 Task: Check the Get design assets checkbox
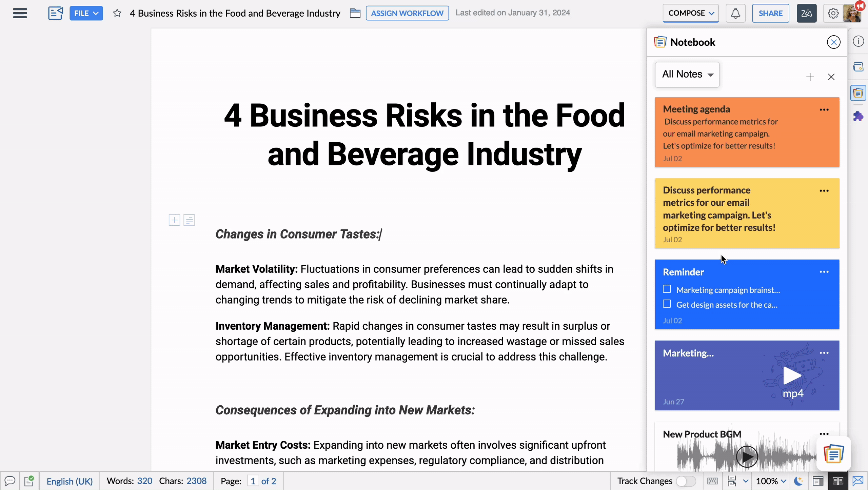[x=667, y=304]
